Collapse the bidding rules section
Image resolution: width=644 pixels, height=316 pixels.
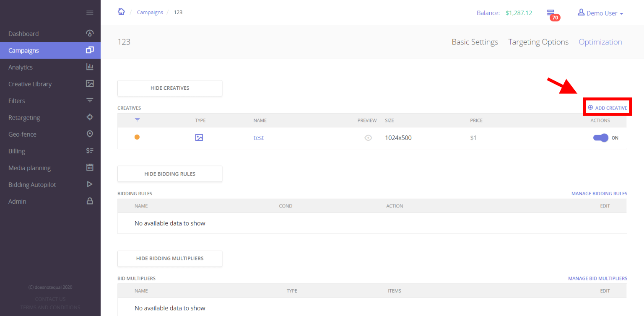point(169,174)
